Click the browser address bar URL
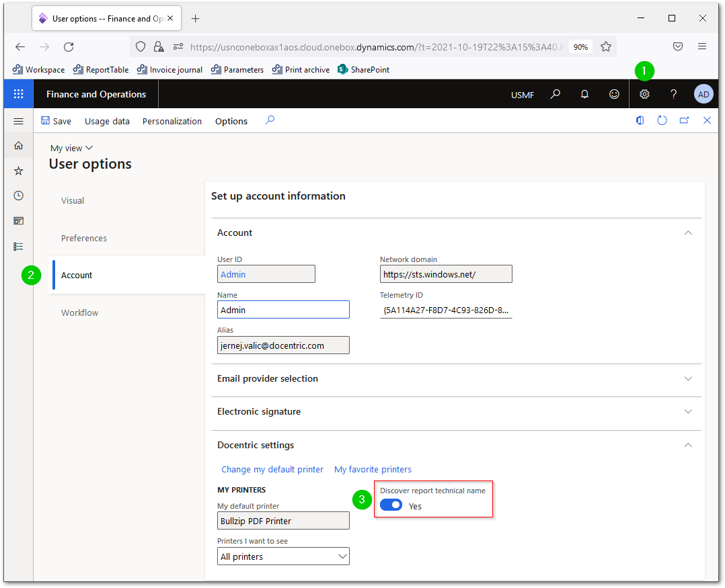Viewport: 725px width, 588px height. 377,46
